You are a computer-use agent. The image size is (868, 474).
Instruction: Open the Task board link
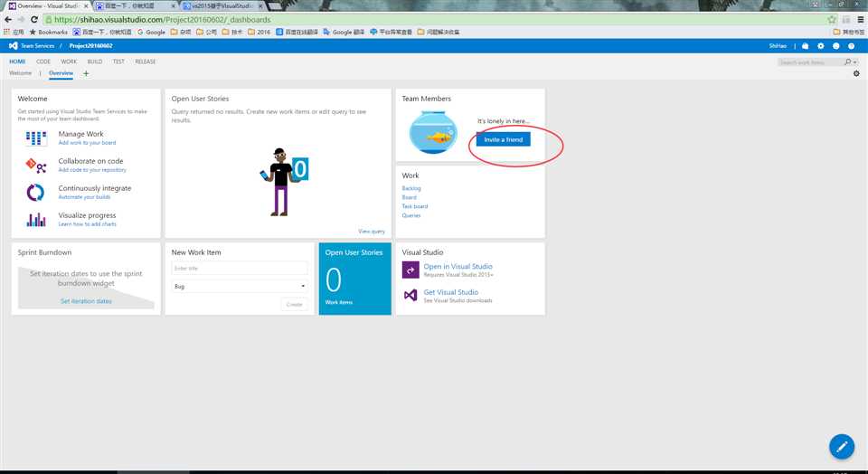tap(415, 206)
